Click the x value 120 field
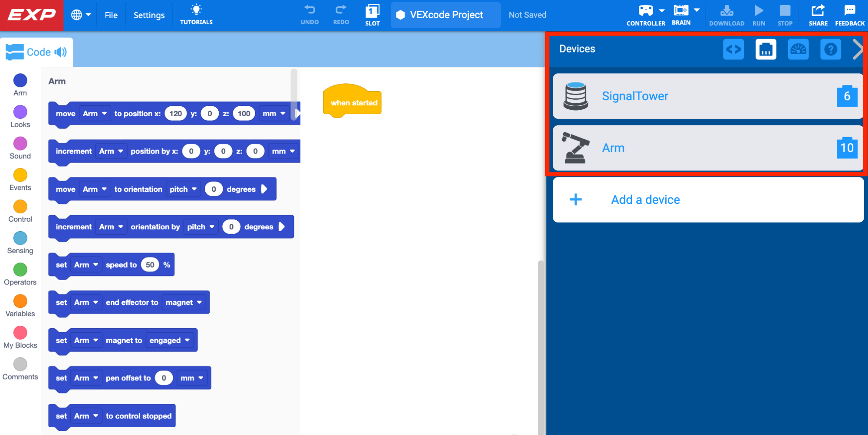The width and height of the screenshot is (868, 435). 176,114
